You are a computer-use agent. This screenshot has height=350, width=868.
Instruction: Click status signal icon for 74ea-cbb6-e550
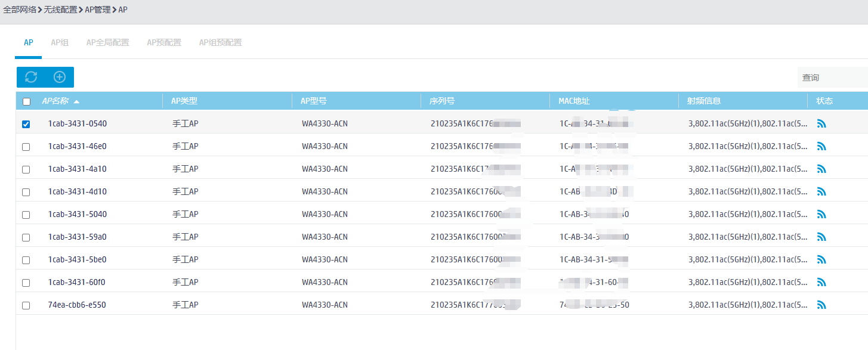click(x=821, y=305)
